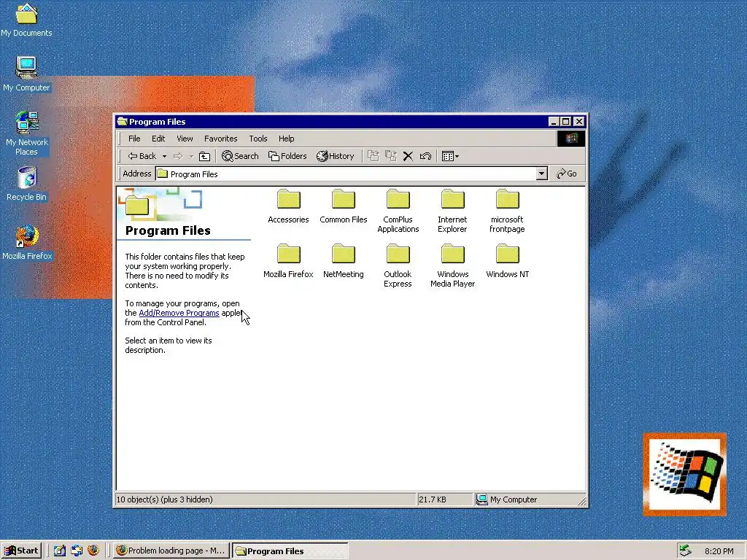Image resolution: width=747 pixels, height=560 pixels.
Task: Show the Folders tree pane
Action: pyautogui.click(x=287, y=156)
